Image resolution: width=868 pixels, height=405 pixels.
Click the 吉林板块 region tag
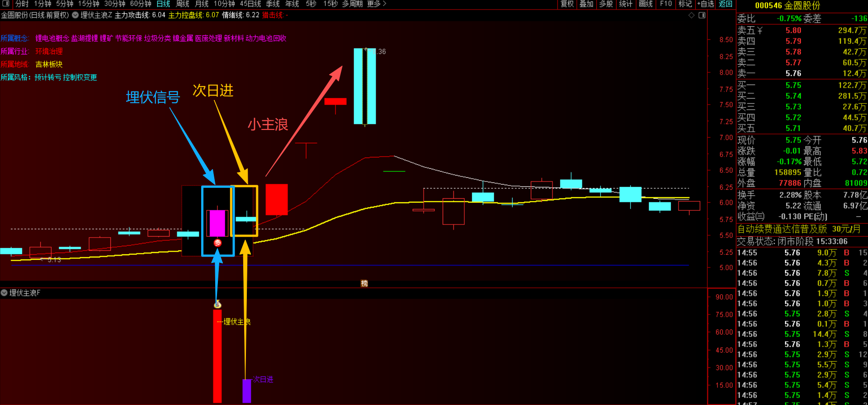49,64
